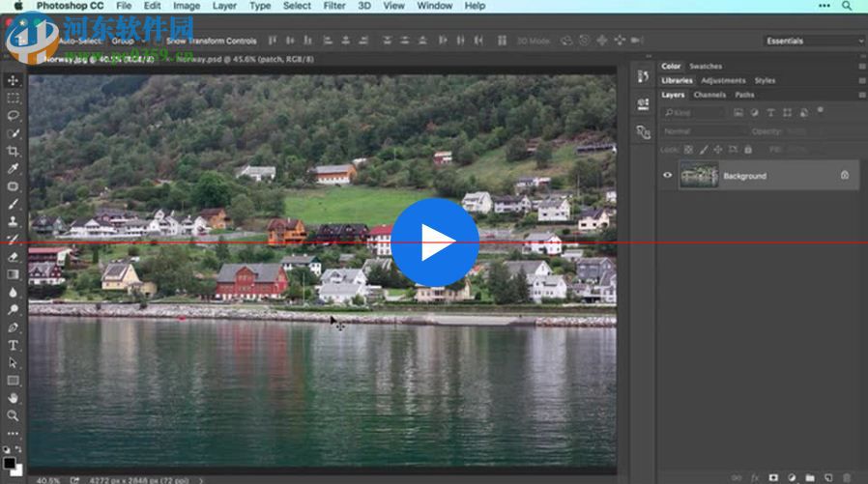
Task: Switch to the Adjustments tab
Action: pyautogui.click(x=723, y=81)
